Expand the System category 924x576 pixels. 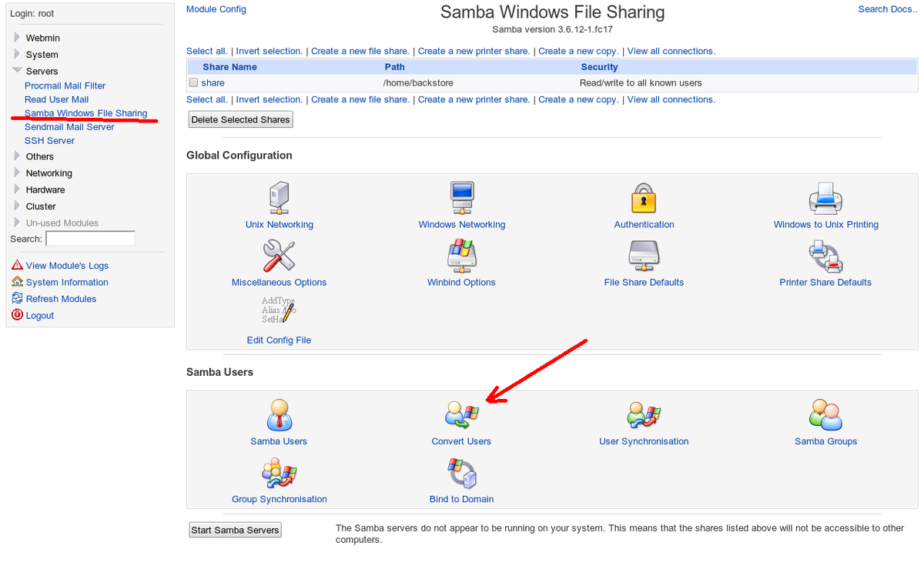coord(18,54)
